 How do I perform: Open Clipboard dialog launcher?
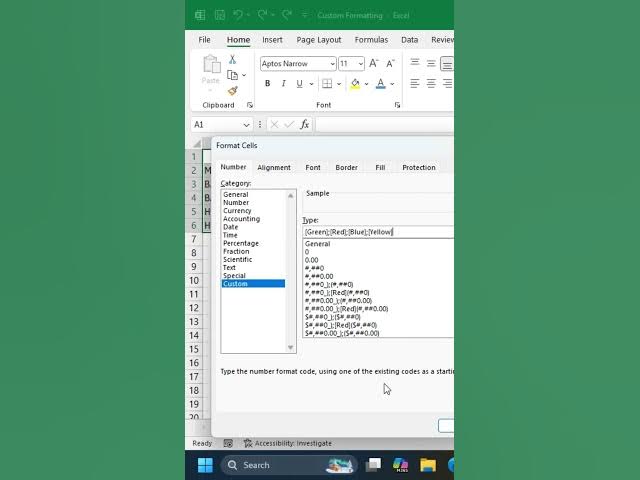[249, 105]
